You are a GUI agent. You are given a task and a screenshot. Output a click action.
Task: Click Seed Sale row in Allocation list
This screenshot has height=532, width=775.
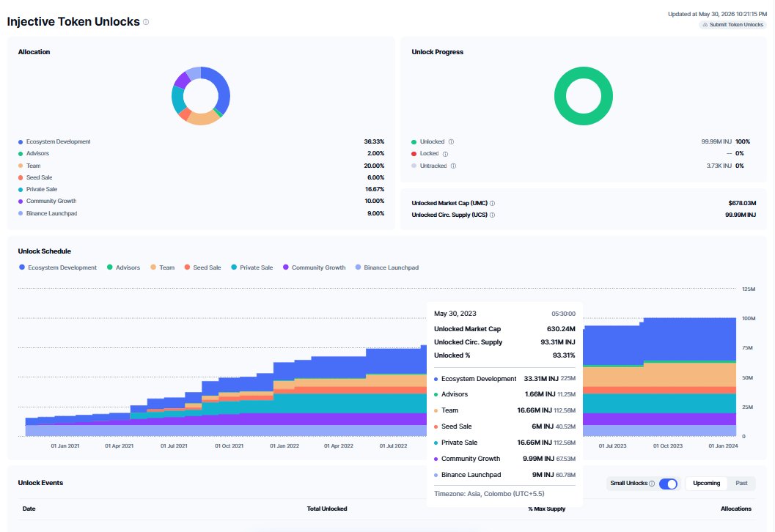[x=201, y=177]
